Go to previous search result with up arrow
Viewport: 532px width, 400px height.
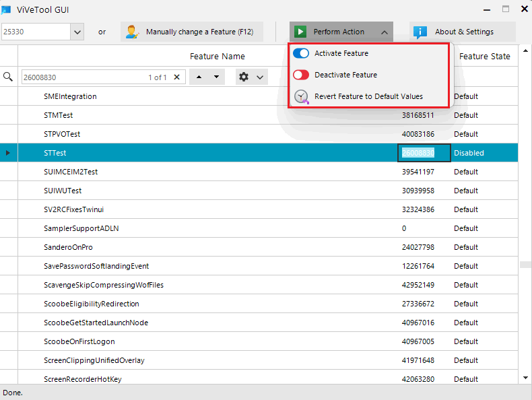pyautogui.click(x=199, y=77)
